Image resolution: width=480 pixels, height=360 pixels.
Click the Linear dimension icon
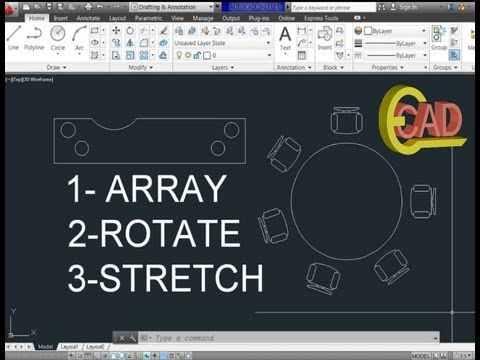[302, 31]
